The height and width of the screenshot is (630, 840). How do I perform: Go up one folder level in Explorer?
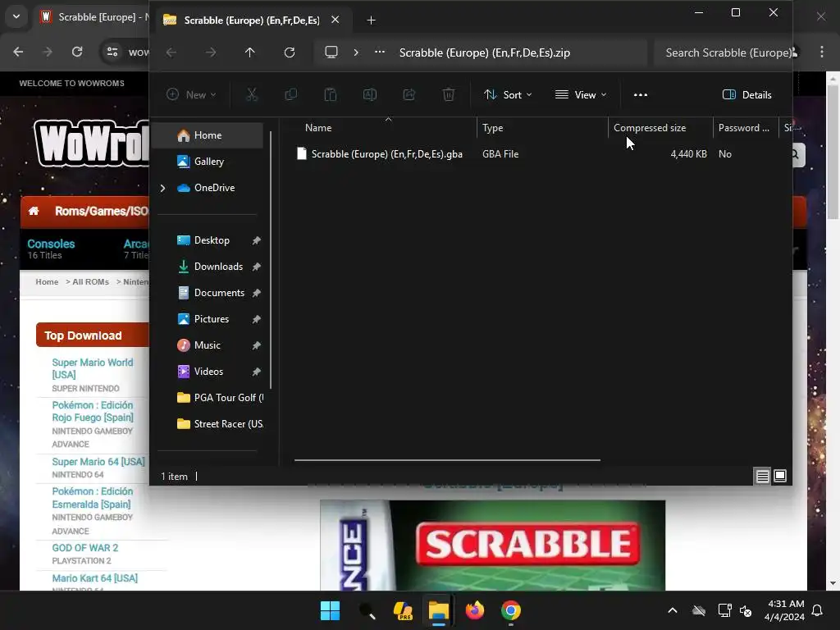(249, 52)
